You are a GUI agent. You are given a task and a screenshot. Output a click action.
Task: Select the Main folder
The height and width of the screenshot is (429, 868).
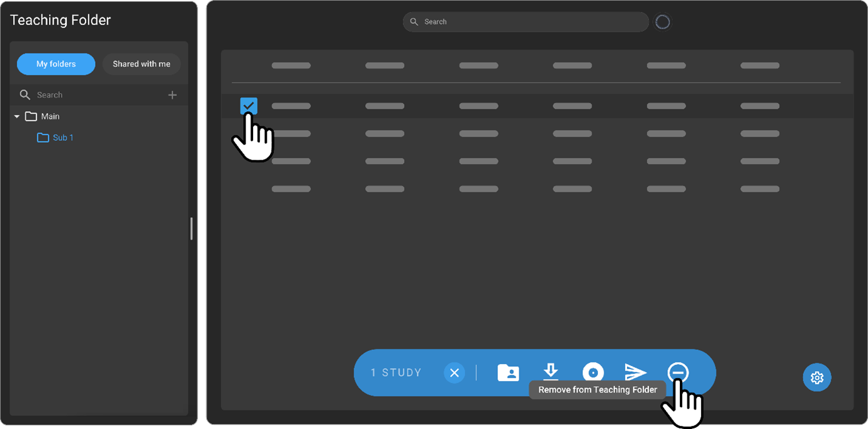tap(51, 116)
